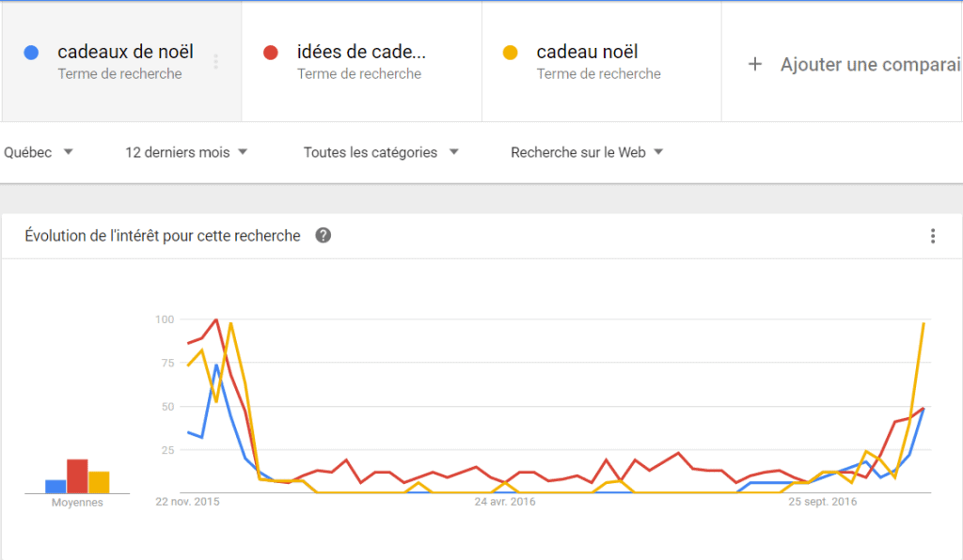Viewport: 963px width, 560px height.
Task: Open the 12 derniers mois time range dropdown
Action: click(x=186, y=152)
